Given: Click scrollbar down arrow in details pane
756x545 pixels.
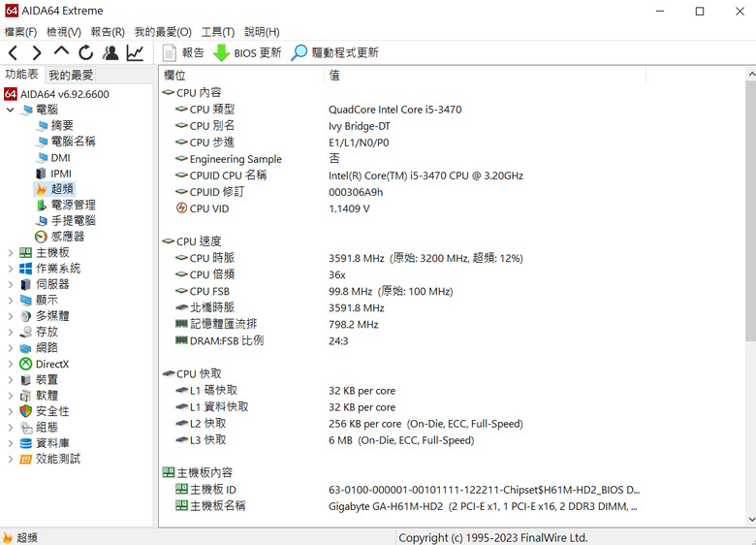Looking at the screenshot, I should pos(751,520).
